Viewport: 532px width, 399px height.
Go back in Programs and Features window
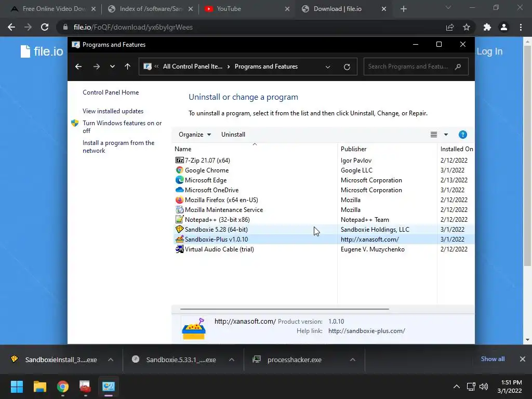coord(78,66)
